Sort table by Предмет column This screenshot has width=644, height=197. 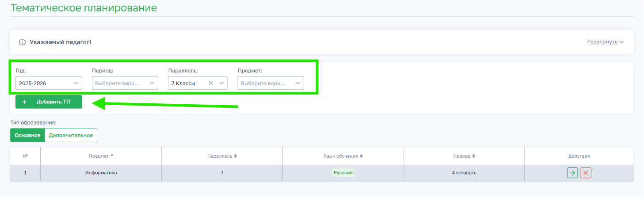coord(101,156)
